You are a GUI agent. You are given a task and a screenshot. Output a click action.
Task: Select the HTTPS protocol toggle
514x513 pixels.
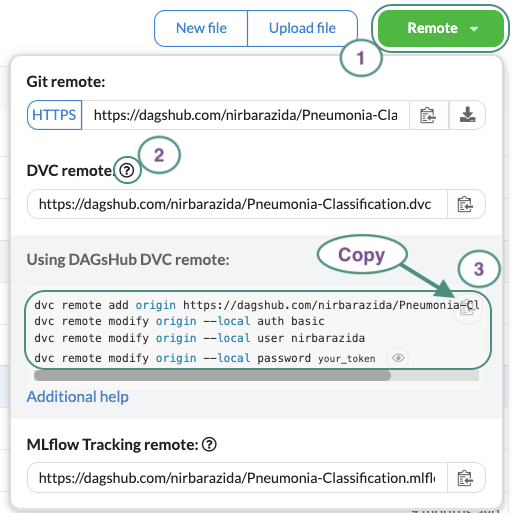54,115
